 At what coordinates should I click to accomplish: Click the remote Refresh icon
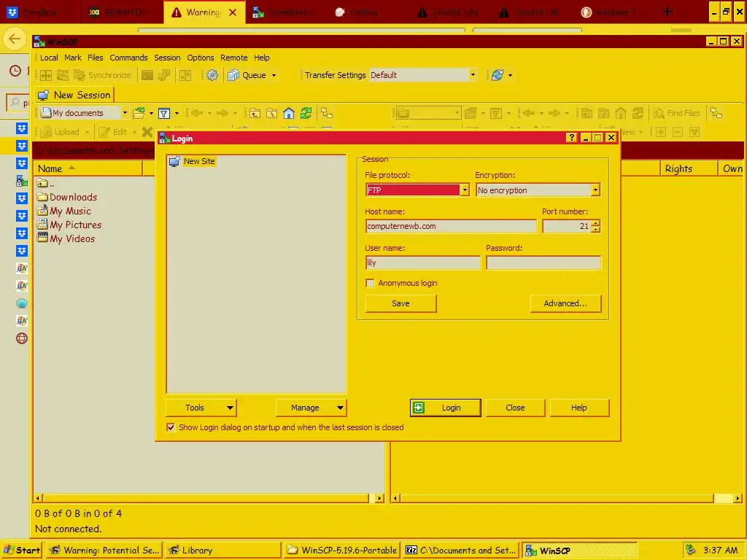click(638, 113)
